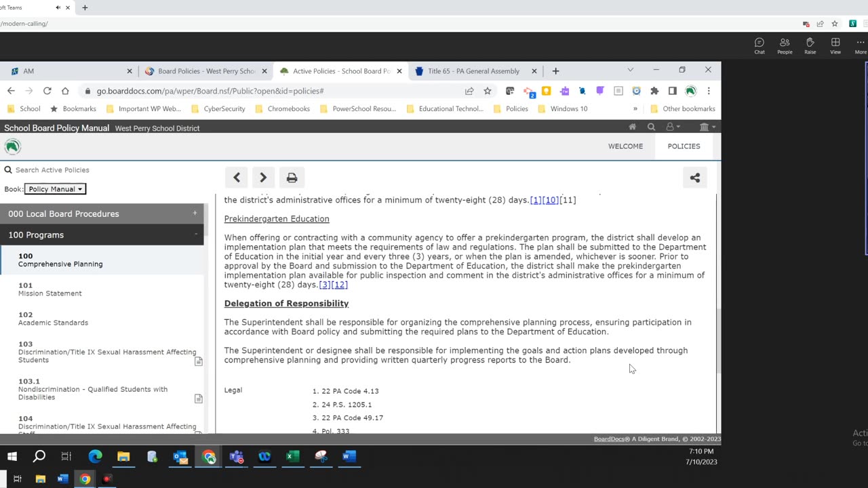Viewport: 868px width, 488px height.
Task: Open Excel from taskbar
Action: [292, 456]
